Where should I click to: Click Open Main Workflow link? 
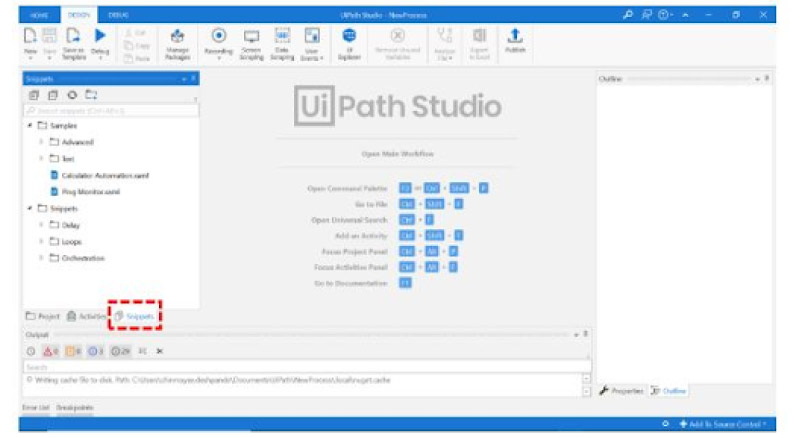tap(397, 154)
